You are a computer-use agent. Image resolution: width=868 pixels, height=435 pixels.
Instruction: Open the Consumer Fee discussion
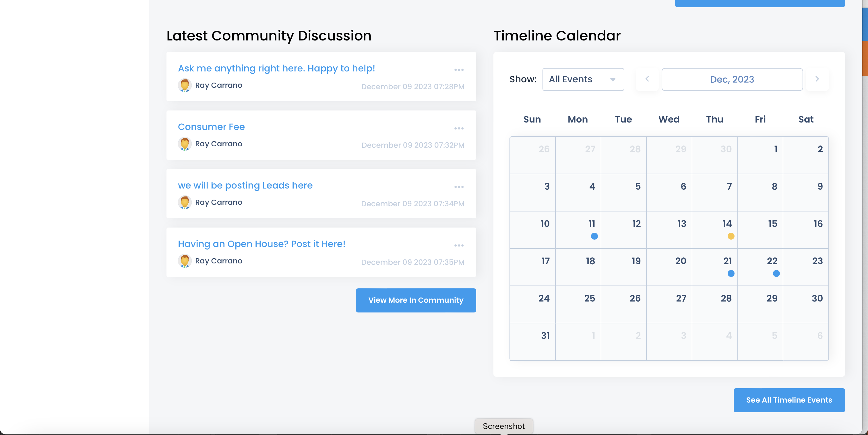tap(211, 127)
